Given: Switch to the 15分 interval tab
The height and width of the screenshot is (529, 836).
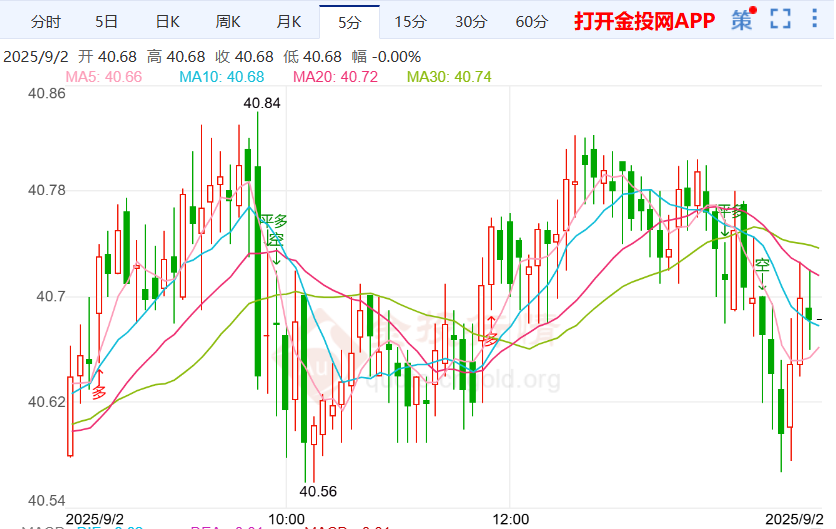Looking at the screenshot, I should 411,22.
